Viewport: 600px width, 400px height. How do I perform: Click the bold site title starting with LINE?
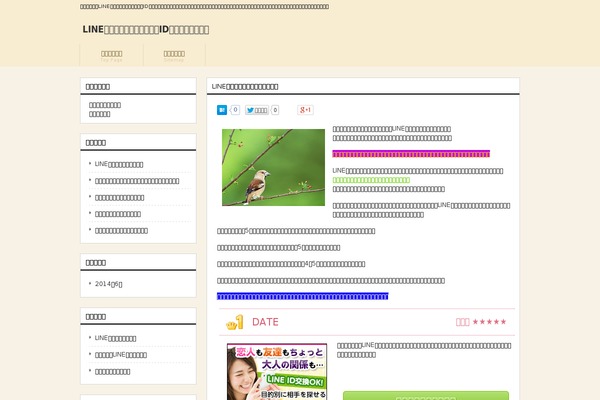click(x=146, y=29)
